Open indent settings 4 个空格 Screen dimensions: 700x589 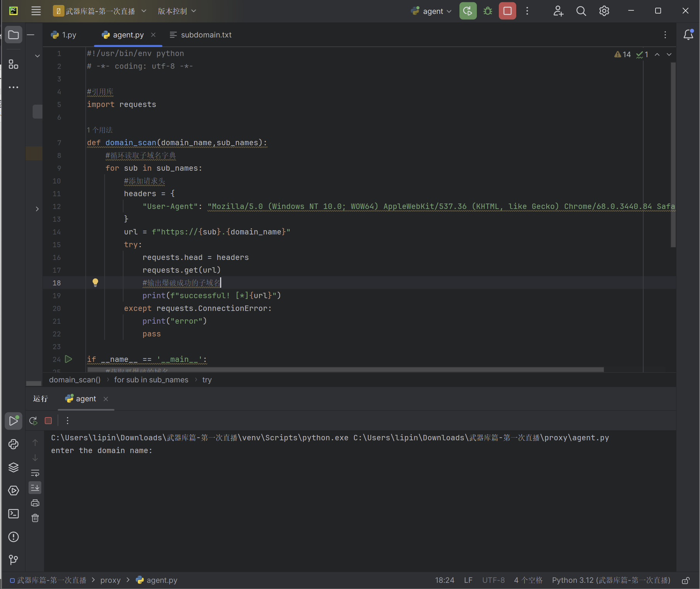click(528, 580)
